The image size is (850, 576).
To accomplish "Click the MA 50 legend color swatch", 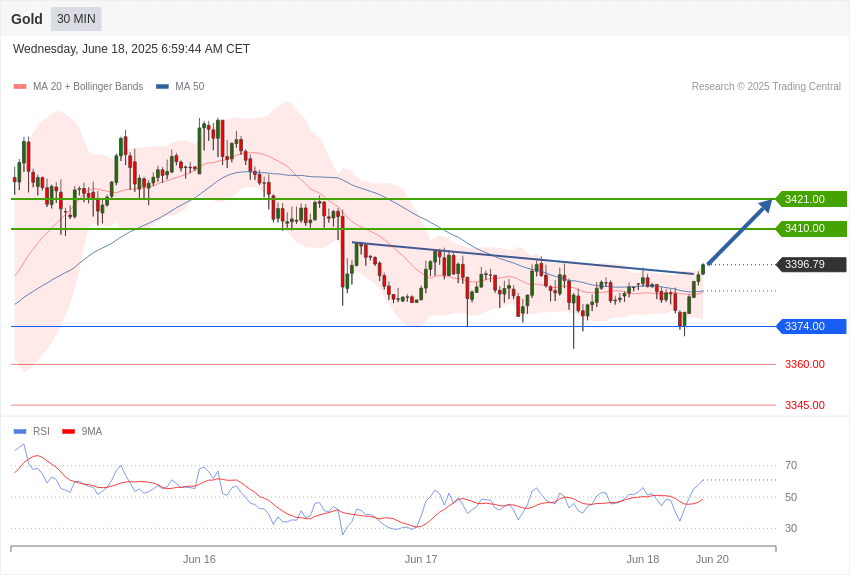I will pyautogui.click(x=162, y=87).
